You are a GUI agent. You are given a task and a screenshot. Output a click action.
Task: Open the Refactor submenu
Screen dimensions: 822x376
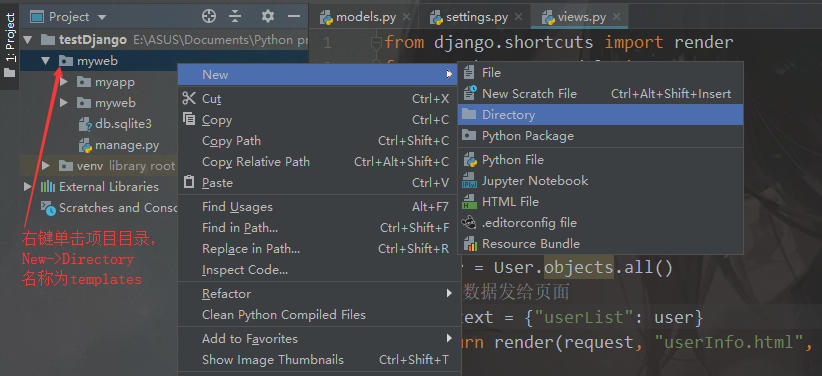320,294
